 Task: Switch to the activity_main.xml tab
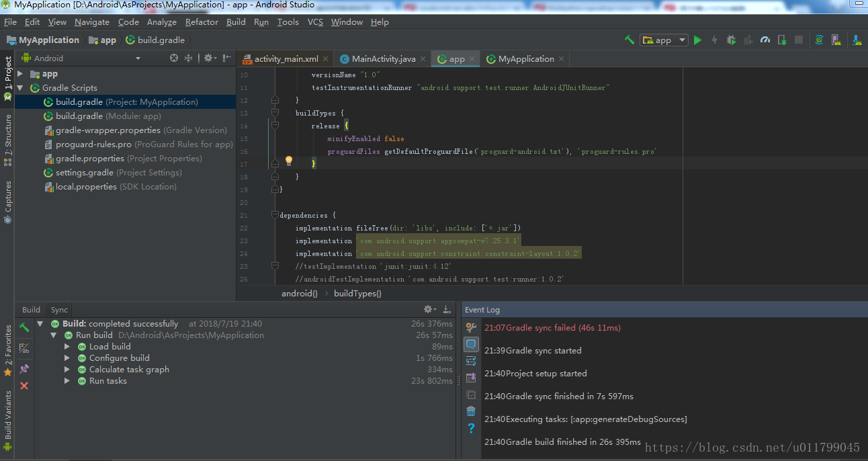[286, 59]
